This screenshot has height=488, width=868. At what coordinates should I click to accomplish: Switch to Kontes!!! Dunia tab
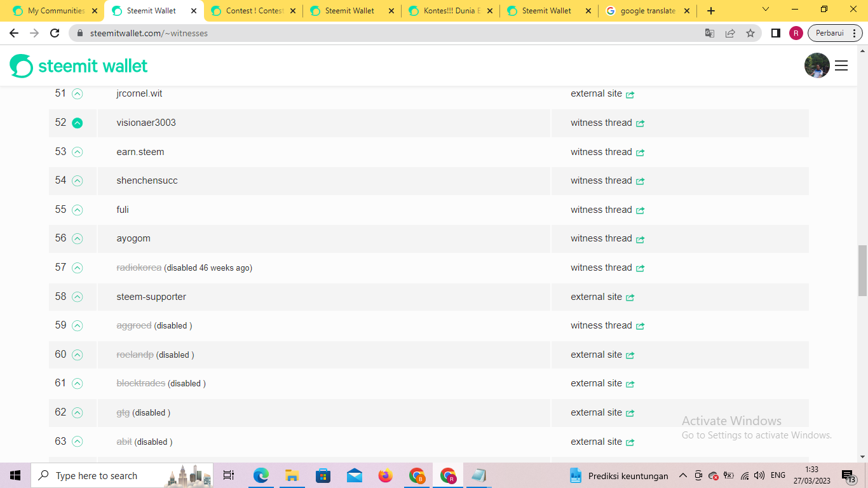[452, 11]
